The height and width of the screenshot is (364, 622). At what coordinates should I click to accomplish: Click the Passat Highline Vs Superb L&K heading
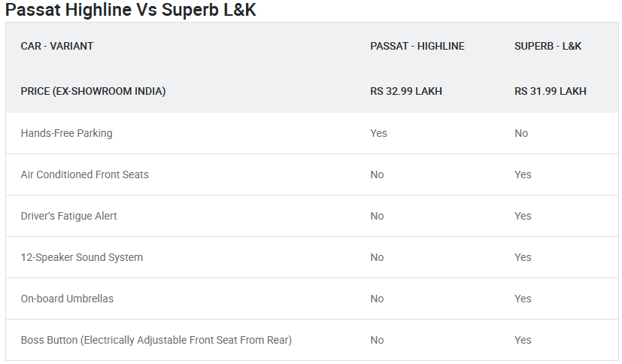click(x=130, y=11)
